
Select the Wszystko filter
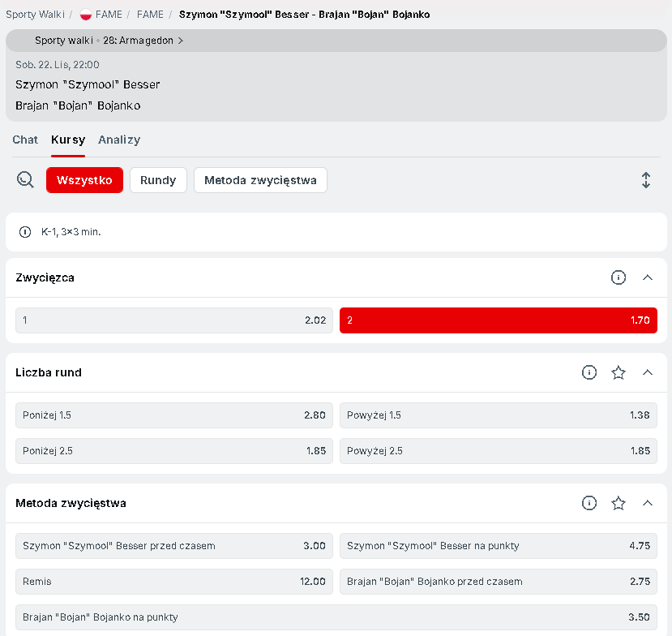point(84,180)
